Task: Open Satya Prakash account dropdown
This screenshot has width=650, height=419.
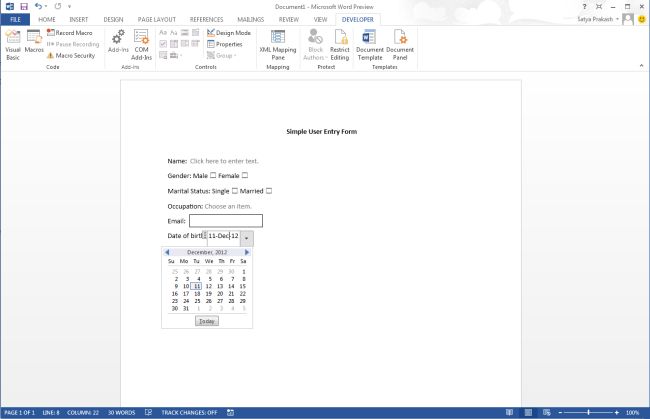Action: (x=598, y=19)
